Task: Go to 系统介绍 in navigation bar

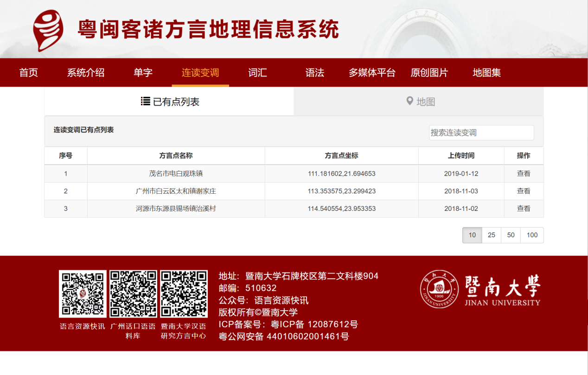Action: (86, 73)
